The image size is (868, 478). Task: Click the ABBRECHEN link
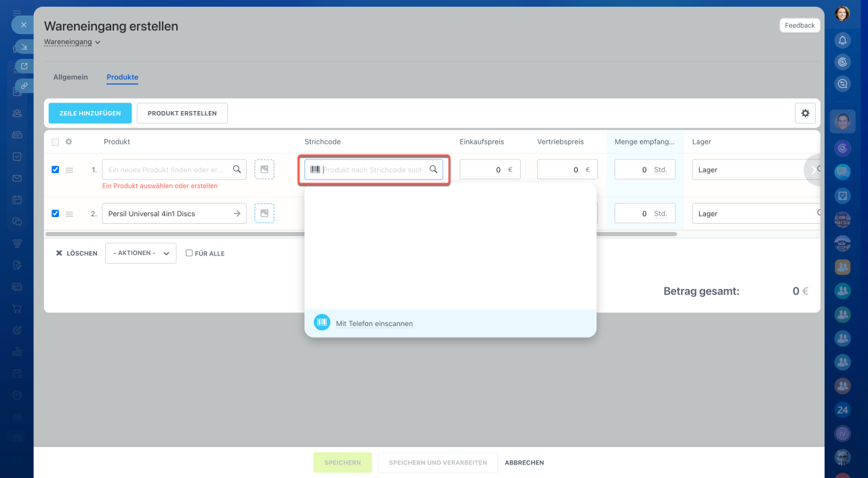pyautogui.click(x=524, y=462)
